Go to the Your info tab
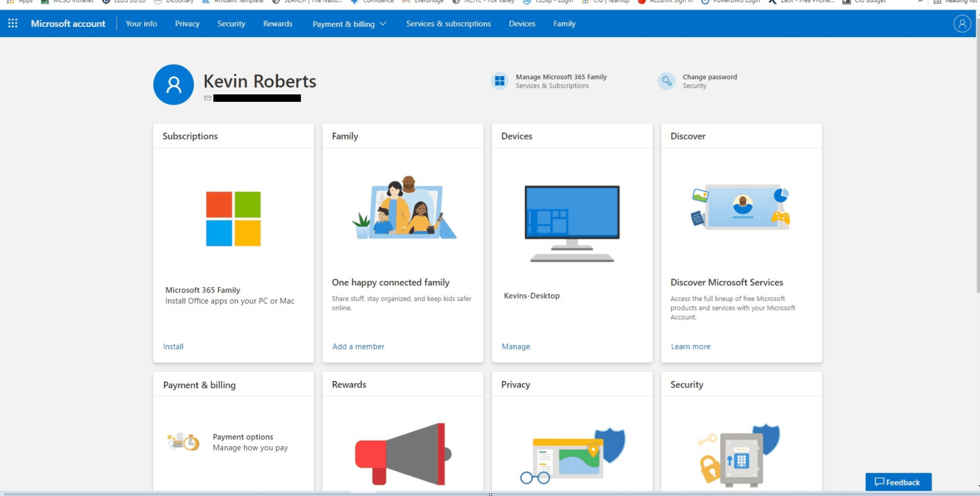 pyautogui.click(x=141, y=23)
